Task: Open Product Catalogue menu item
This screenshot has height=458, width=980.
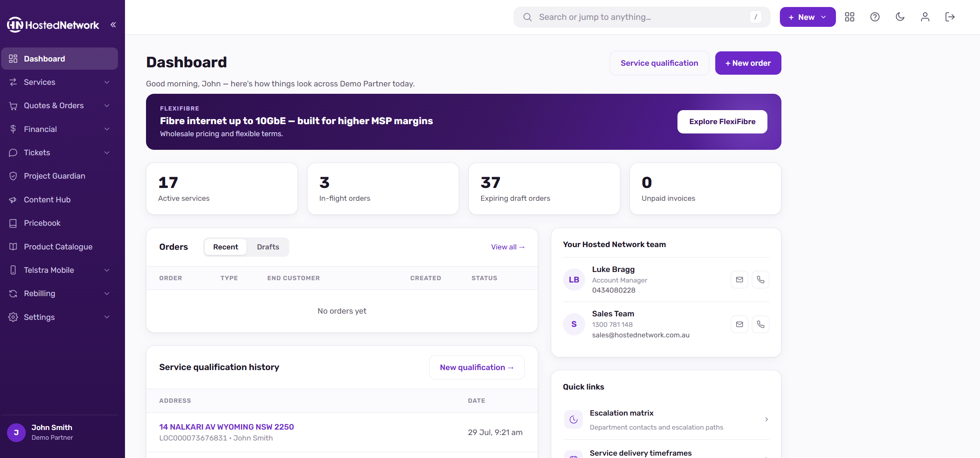Action: pyautogui.click(x=60, y=247)
